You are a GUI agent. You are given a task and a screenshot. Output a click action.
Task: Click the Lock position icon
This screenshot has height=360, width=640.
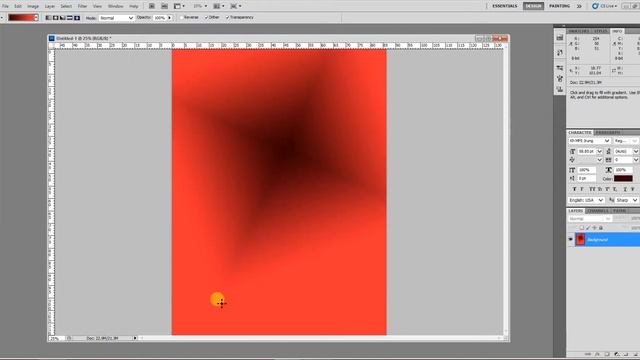(x=594, y=228)
